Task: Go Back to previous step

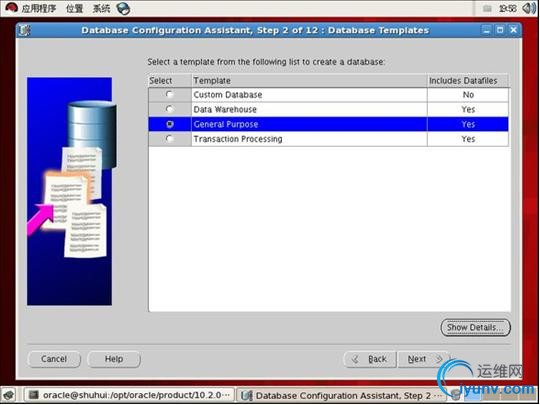Action: [x=371, y=359]
